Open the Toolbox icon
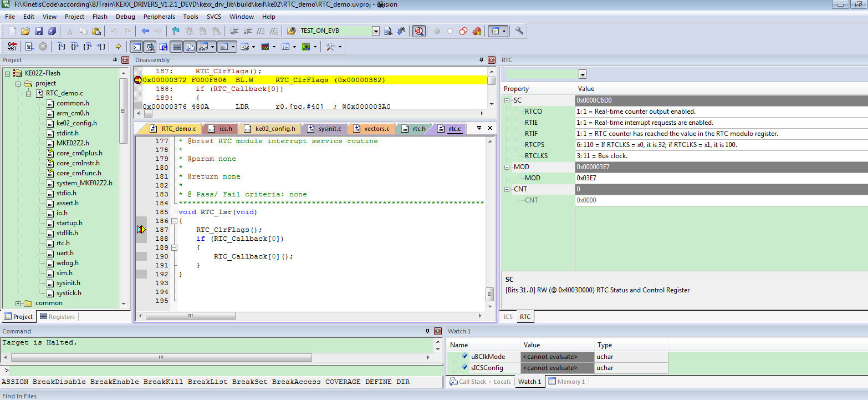 click(330, 47)
